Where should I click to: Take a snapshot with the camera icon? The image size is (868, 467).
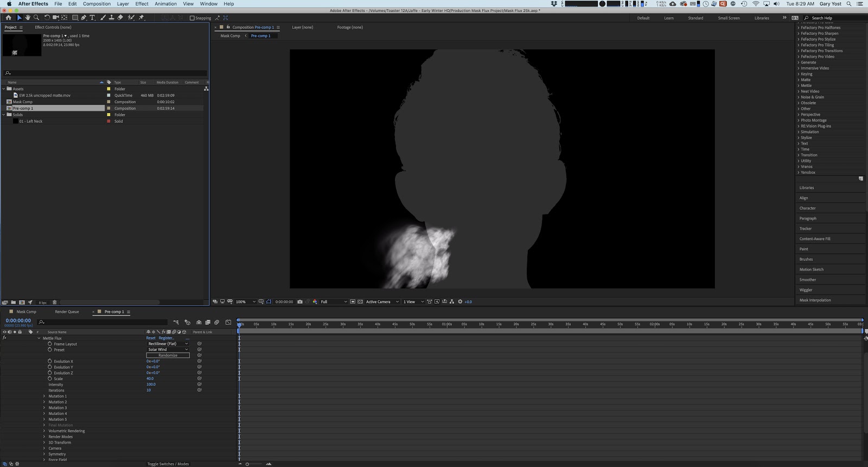click(x=300, y=302)
